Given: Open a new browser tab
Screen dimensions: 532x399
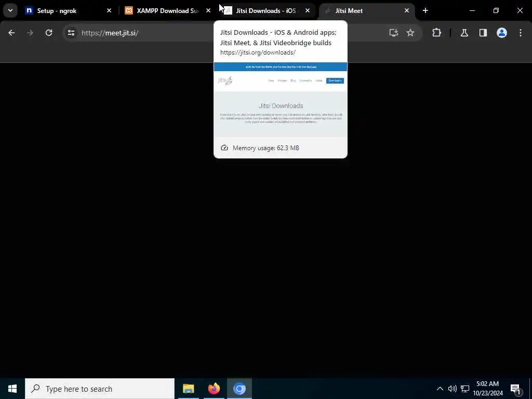Looking at the screenshot, I should [425, 10].
